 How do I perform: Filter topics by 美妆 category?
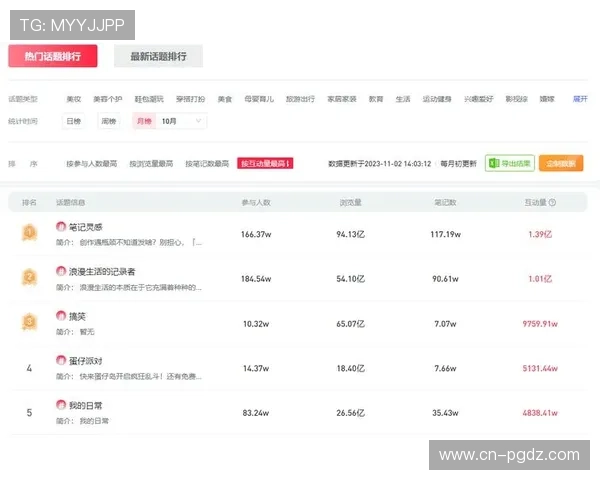(73, 99)
